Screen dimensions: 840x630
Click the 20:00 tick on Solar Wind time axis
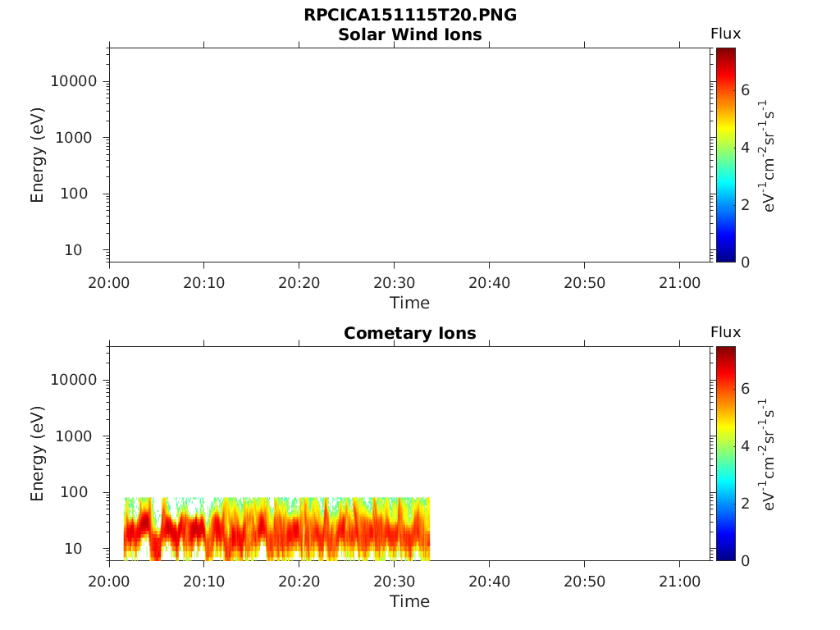109,283
